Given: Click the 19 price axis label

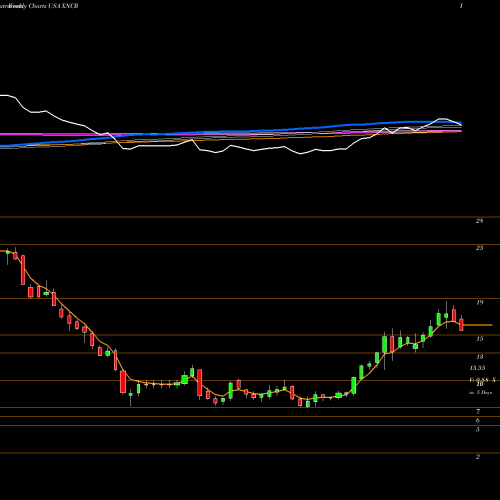Looking at the screenshot, I should (479, 303).
